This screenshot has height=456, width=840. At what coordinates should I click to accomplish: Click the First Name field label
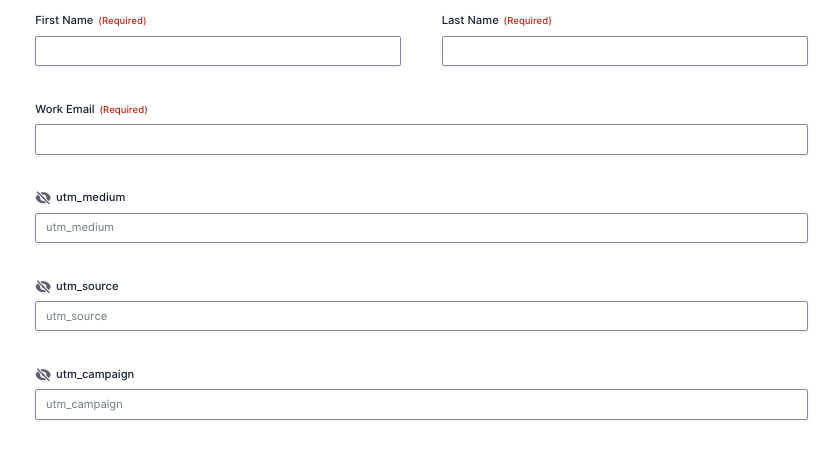(x=64, y=20)
